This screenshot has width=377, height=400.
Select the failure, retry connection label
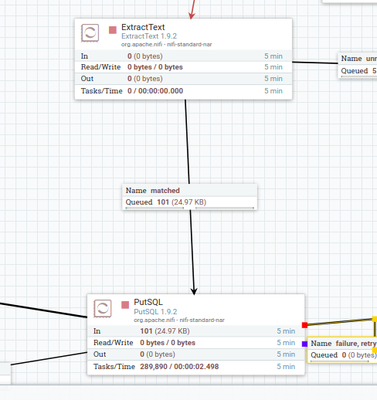click(x=342, y=343)
